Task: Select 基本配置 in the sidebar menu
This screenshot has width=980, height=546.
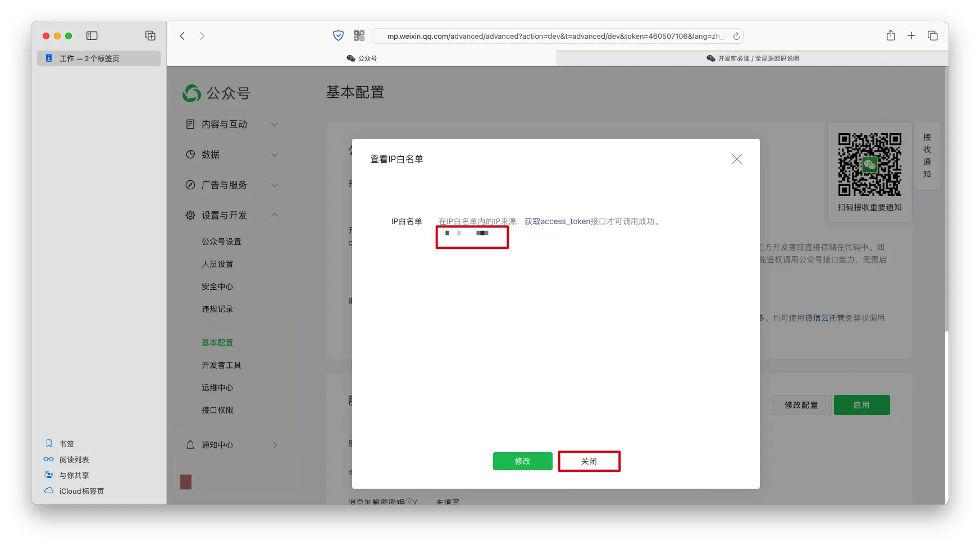Action: coord(217,343)
